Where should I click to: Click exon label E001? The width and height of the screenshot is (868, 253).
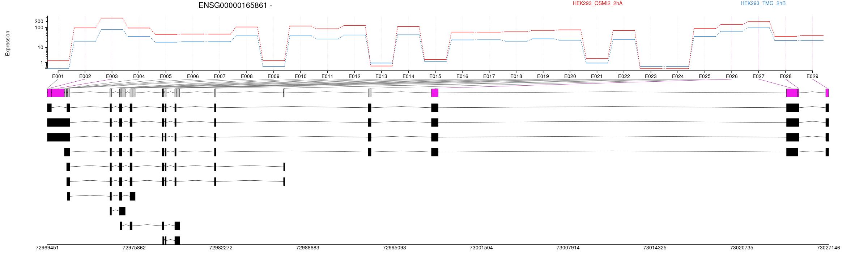click(x=58, y=76)
